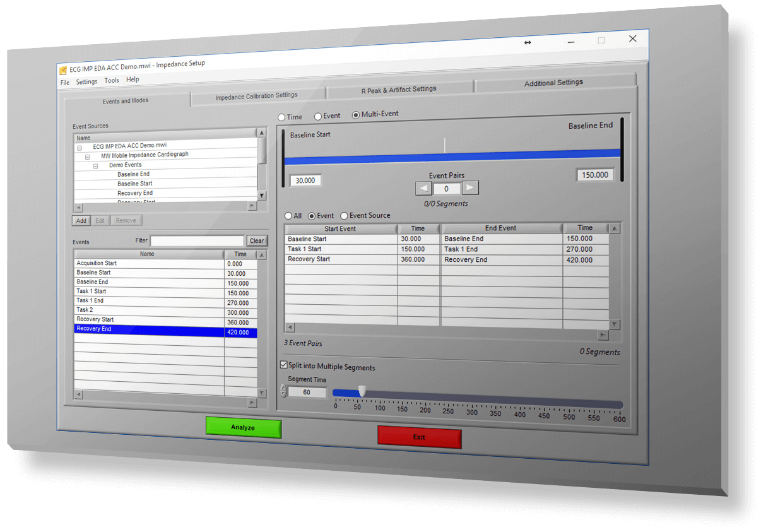This screenshot has width=761, height=532.
Task: Select the Multi-Event radio button
Action: coord(356,115)
